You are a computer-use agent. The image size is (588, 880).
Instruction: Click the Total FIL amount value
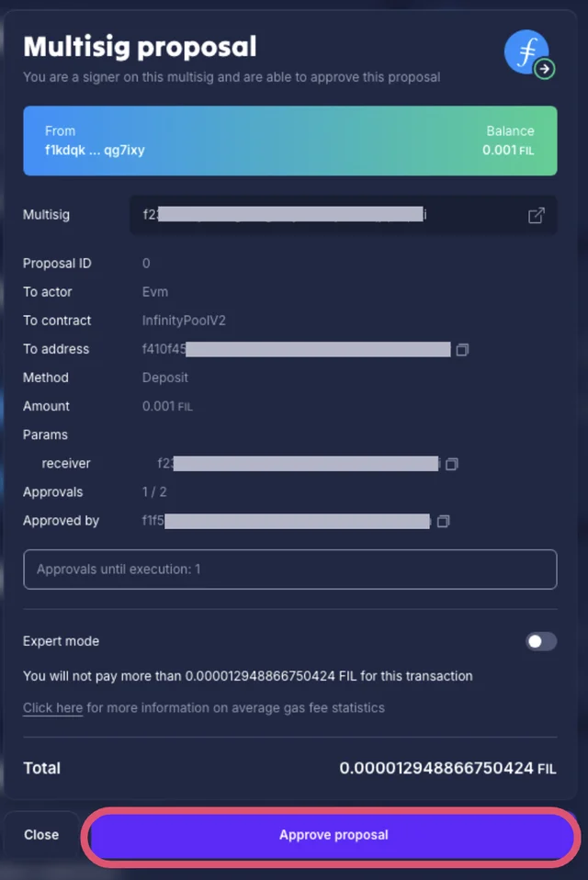(447, 768)
